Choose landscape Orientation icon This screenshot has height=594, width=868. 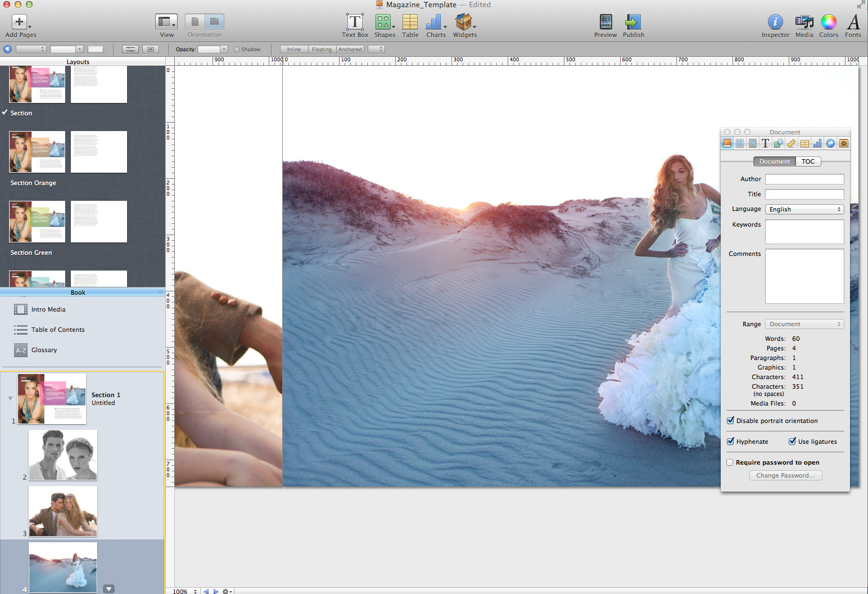pos(214,22)
